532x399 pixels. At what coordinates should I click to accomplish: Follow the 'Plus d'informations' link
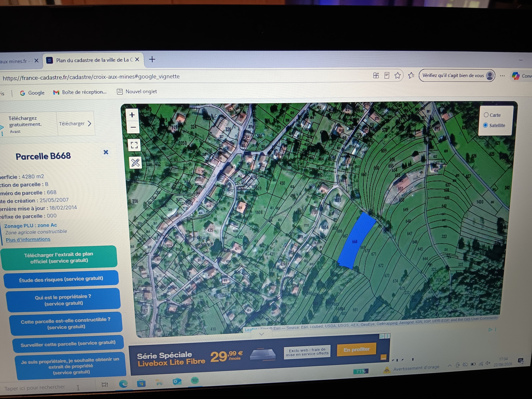(28, 240)
